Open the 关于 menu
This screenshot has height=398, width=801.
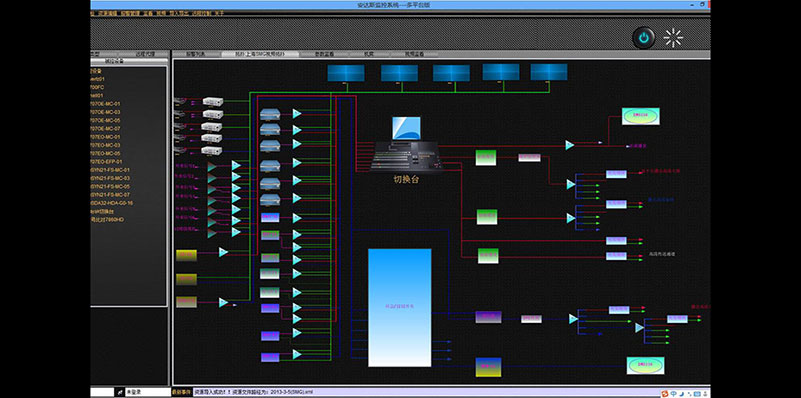click(219, 13)
